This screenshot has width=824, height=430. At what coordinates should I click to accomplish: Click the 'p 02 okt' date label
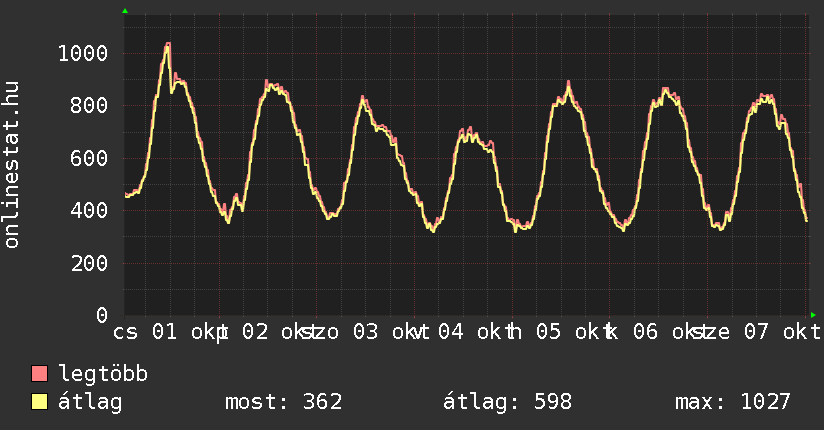tap(266, 332)
